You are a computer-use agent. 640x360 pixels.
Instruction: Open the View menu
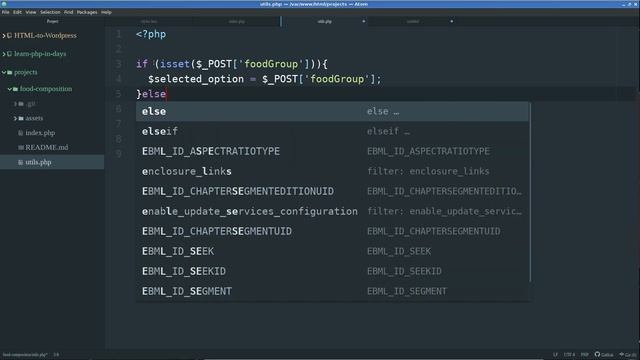click(31, 12)
